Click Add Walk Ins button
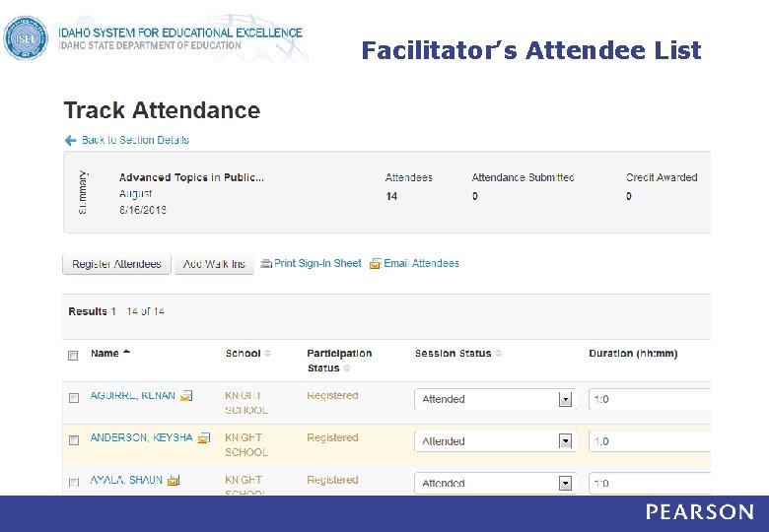This screenshot has height=532, width=769. [x=214, y=264]
